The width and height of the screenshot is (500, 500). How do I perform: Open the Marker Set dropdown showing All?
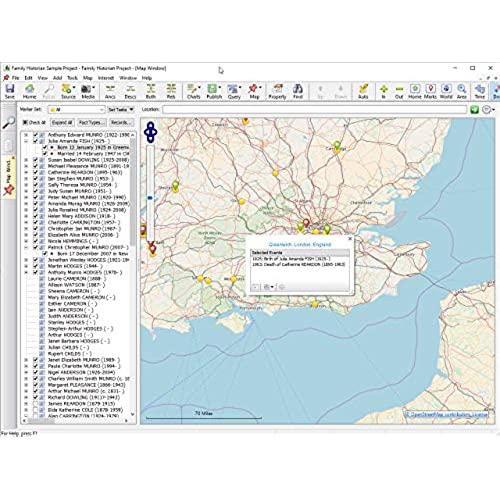click(76, 109)
